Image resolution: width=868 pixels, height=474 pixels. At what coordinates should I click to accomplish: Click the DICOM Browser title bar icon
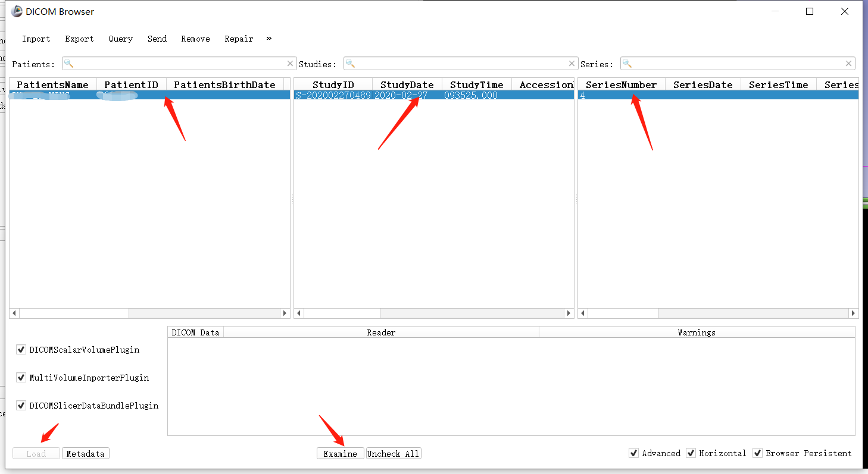pyautogui.click(x=17, y=11)
